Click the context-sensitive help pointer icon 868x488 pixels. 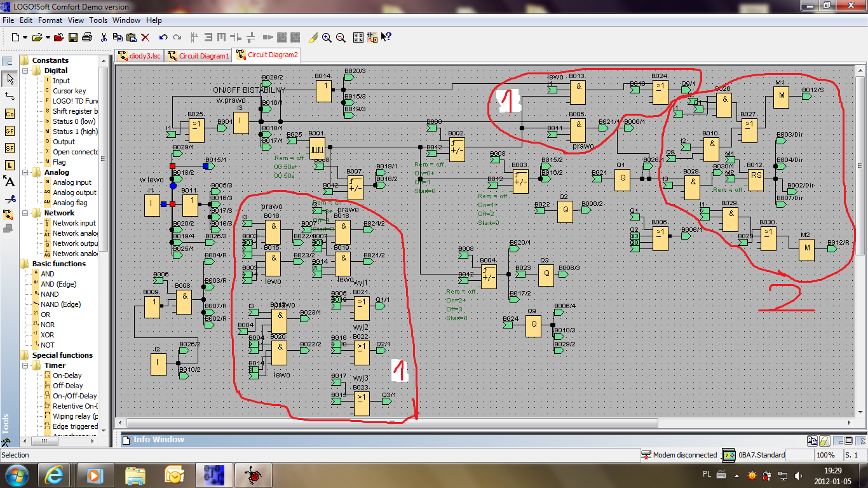click(386, 37)
